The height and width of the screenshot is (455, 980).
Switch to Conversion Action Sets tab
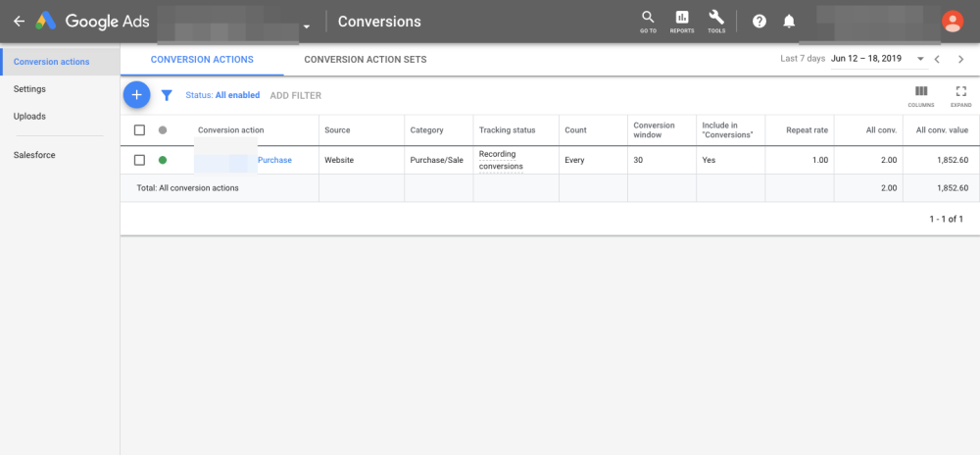[x=365, y=60]
